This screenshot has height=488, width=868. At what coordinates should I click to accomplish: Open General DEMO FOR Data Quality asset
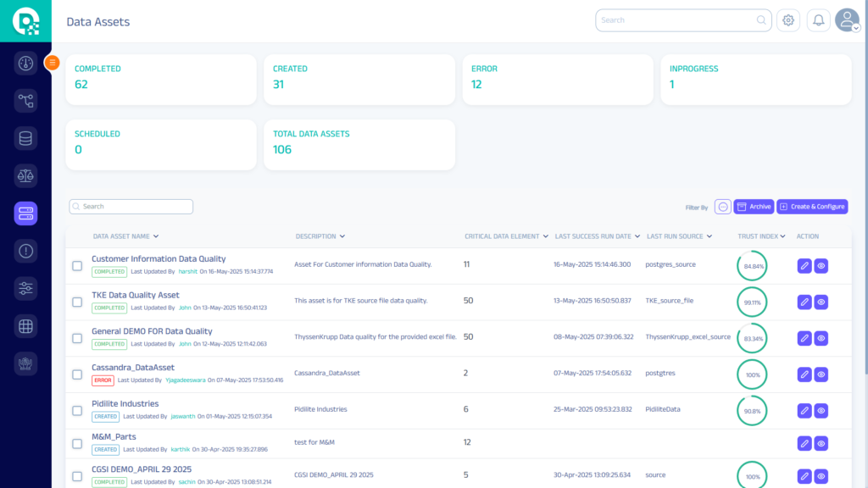[x=152, y=331]
